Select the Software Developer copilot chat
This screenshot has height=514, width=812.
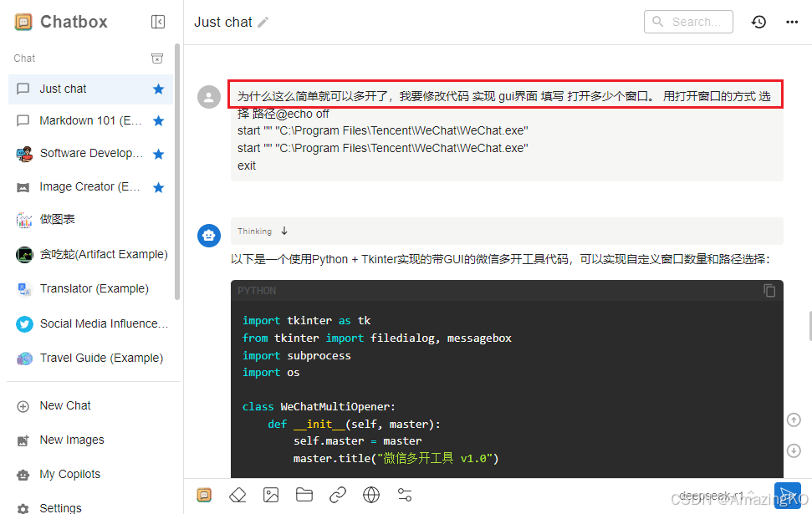pyautogui.click(x=90, y=154)
